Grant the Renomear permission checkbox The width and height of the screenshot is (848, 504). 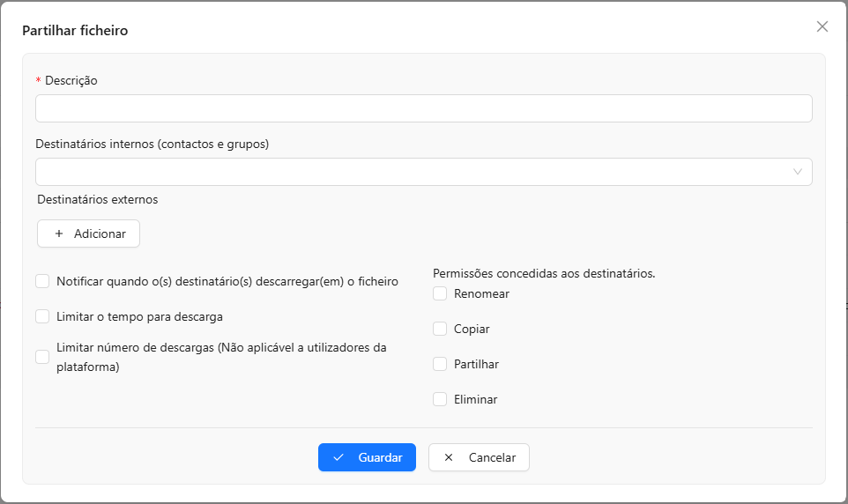[440, 293]
